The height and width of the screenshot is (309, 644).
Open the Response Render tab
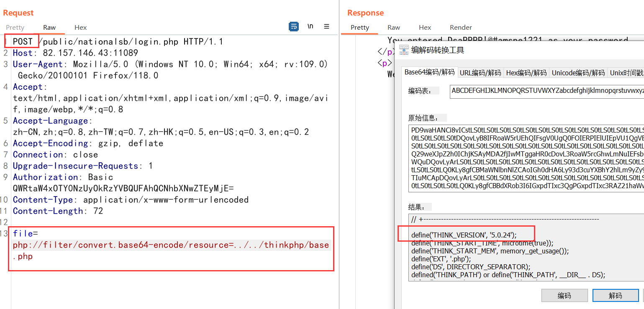[461, 27]
